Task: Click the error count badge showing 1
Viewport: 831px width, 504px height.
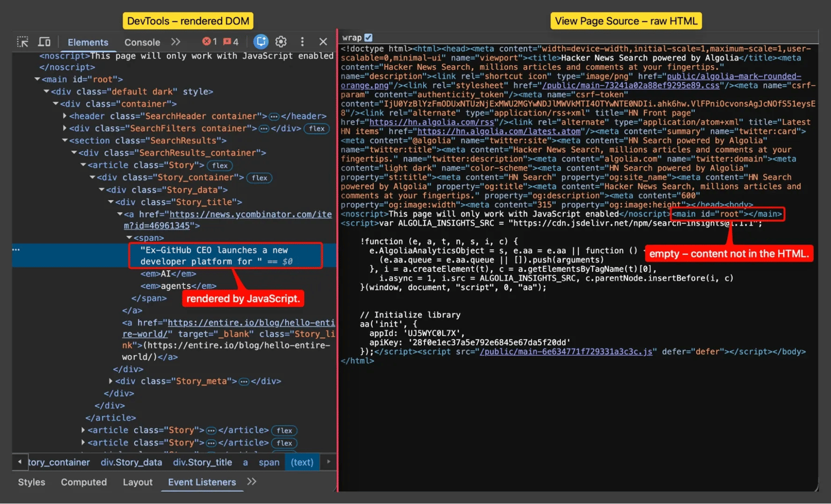Action: pos(209,42)
